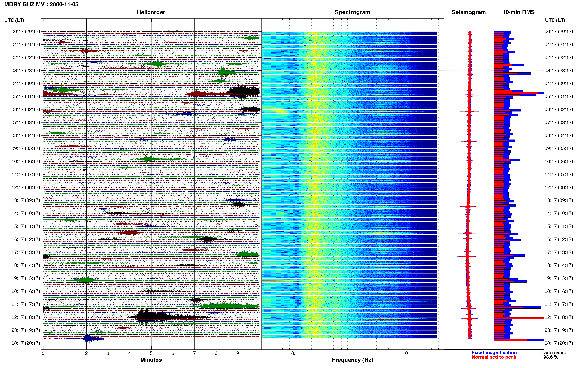Click left time label 23:17 (19:17)
This screenshot has height=368, width=588.
click(26, 330)
